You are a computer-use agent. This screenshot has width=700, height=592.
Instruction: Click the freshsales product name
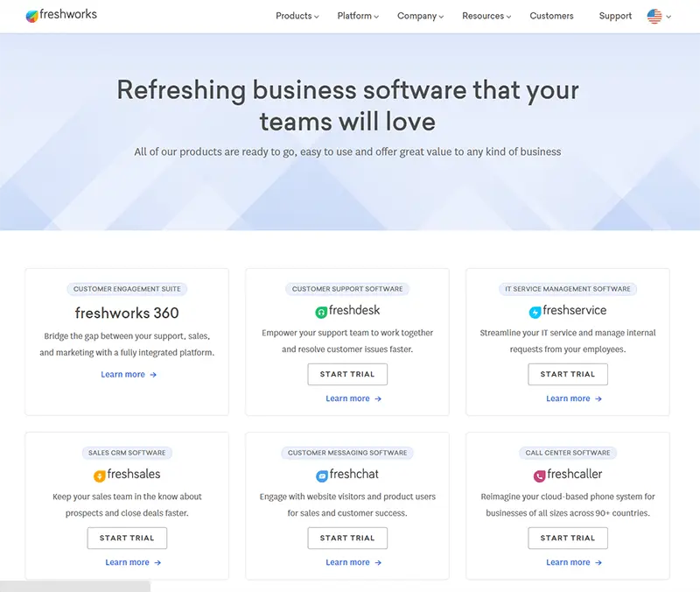134,475
